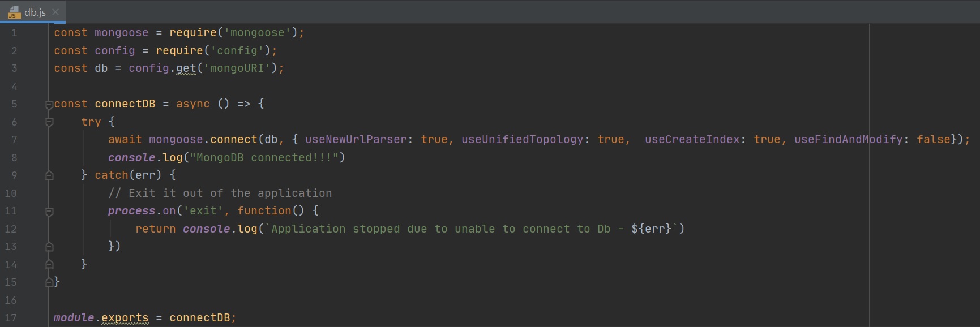Click the fold end marker on line 15
The height and width of the screenshot is (327, 980).
tap(49, 282)
